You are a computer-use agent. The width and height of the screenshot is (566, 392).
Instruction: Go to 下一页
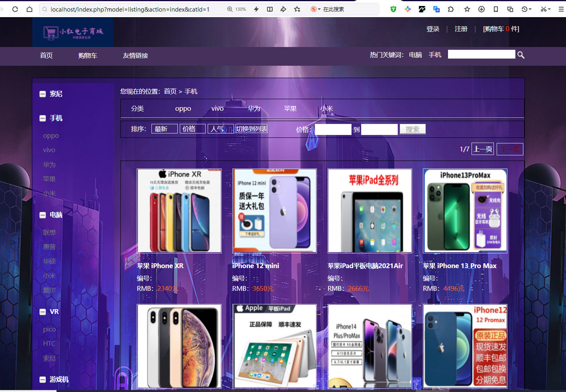pos(510,149)
